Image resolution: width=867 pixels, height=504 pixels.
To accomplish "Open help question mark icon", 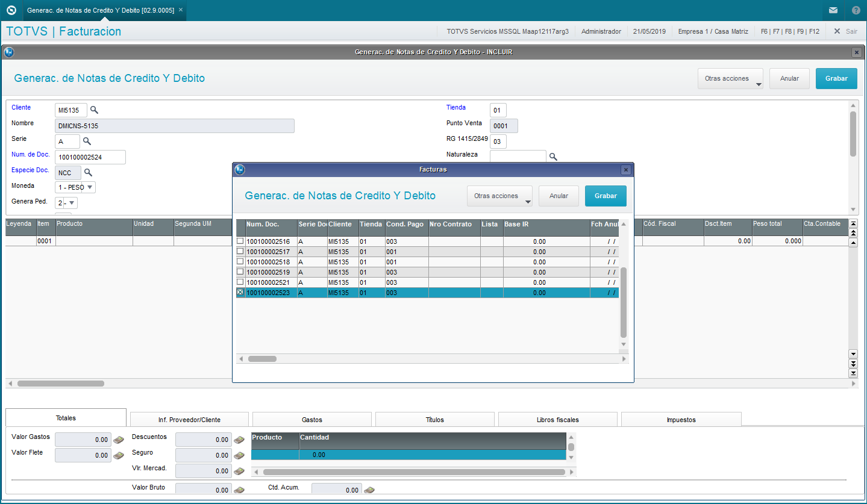I will pyautogui.click(x=856, y=10).
